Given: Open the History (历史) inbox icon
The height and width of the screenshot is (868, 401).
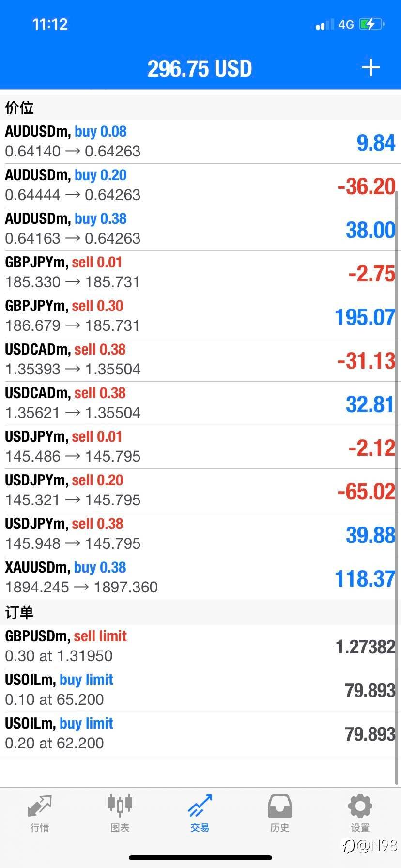Looking at the screenshot, I should [x=279, y=806].
